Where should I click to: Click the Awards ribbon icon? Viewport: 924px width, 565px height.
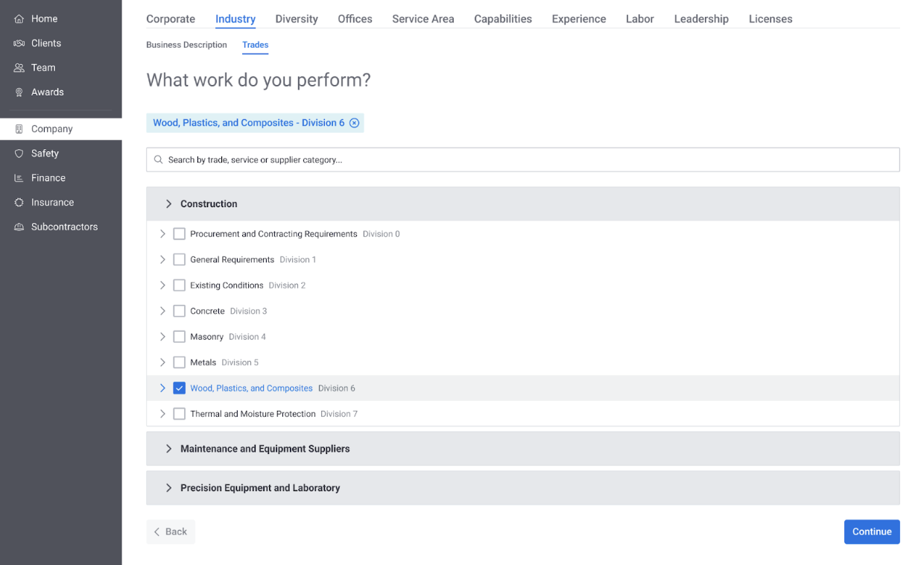click(x=19, y=92)
